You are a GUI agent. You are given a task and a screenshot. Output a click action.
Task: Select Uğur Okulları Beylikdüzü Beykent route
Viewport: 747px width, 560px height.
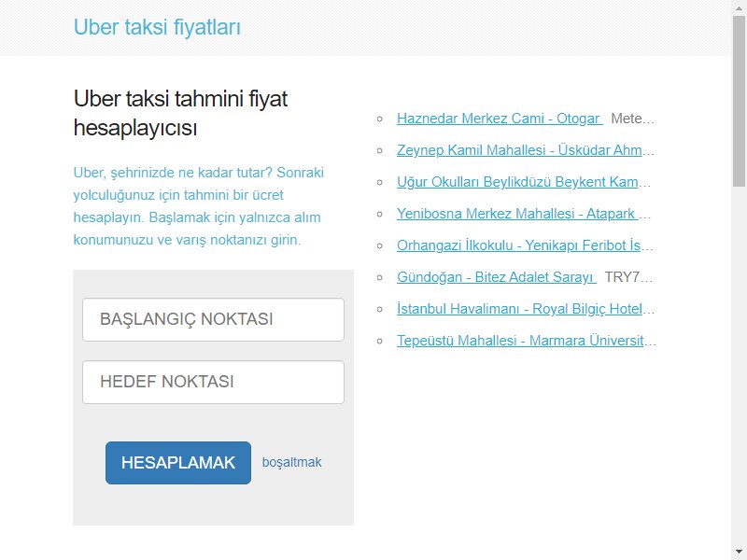tap(524, 182)
